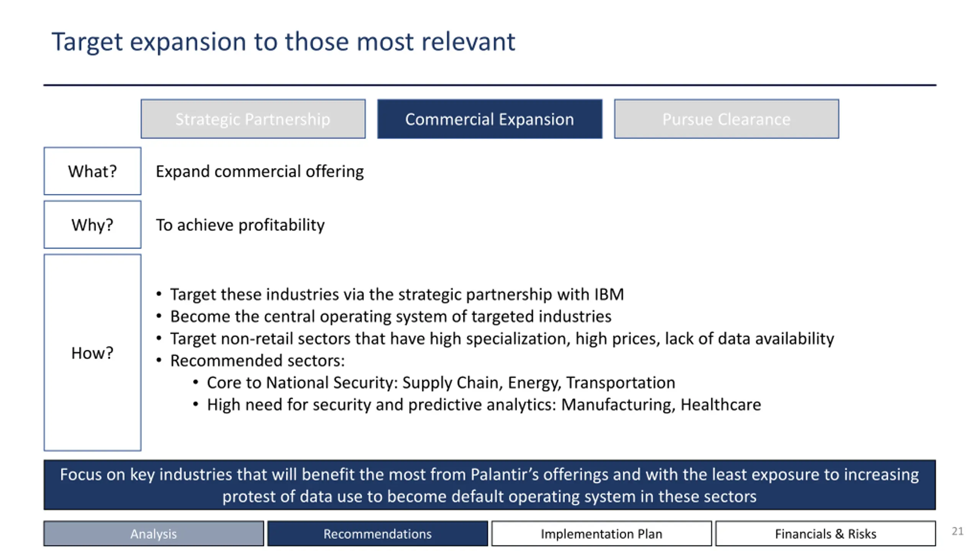The width and height of the screenshot is (980, 551).
Task: Open the Implementation Plan section tab
Action: [601, 533]
